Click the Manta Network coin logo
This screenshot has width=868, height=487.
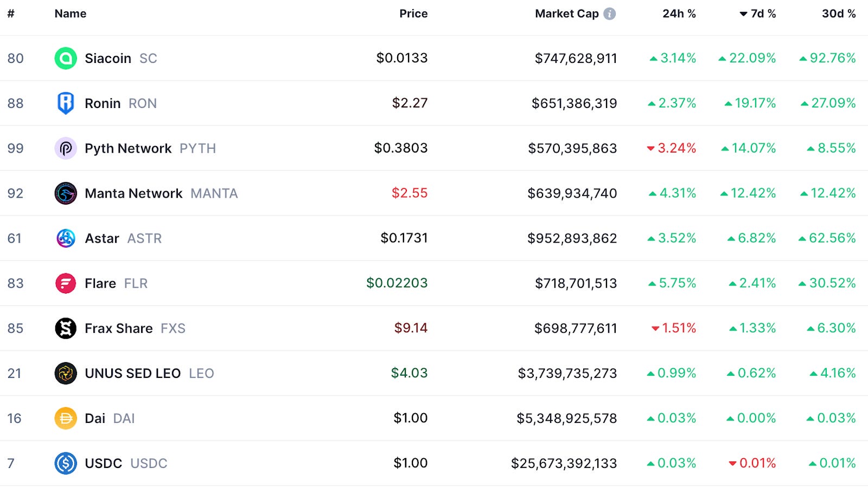tap(66, 193)
